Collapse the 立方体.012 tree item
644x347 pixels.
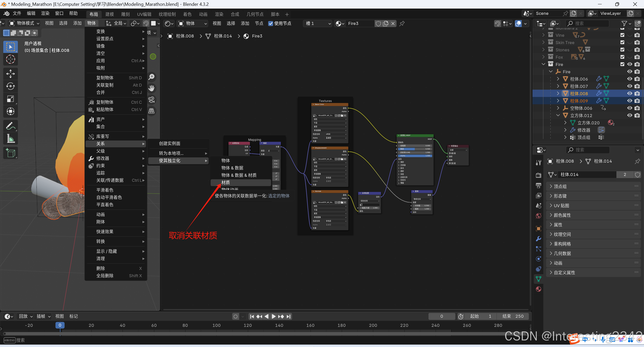[x=558, y=115]
